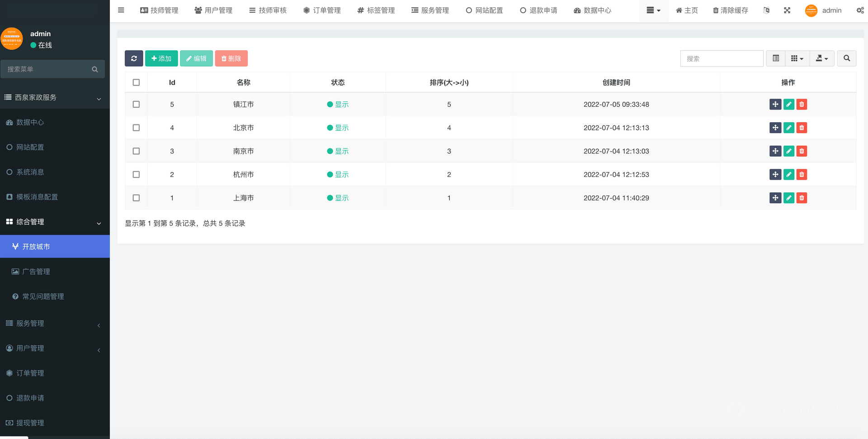Click the green edit icon for 北京市

[x=788, y=128]
